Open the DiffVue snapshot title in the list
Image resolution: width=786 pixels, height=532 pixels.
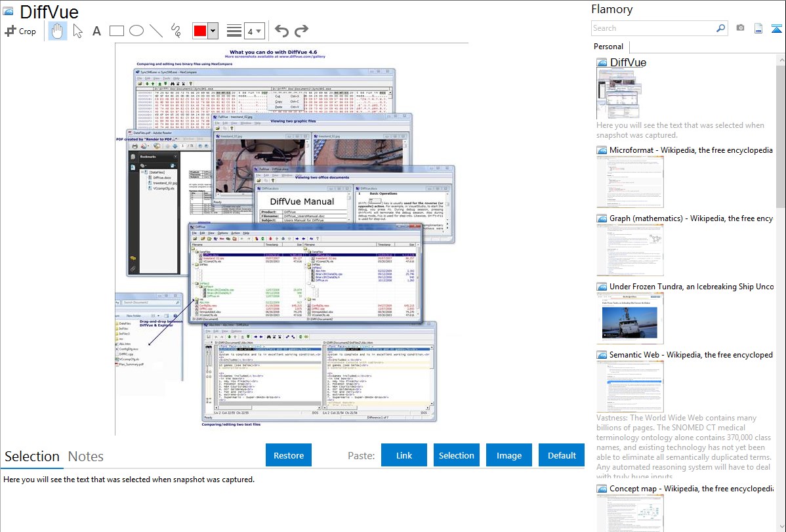[x=628, y=63]
